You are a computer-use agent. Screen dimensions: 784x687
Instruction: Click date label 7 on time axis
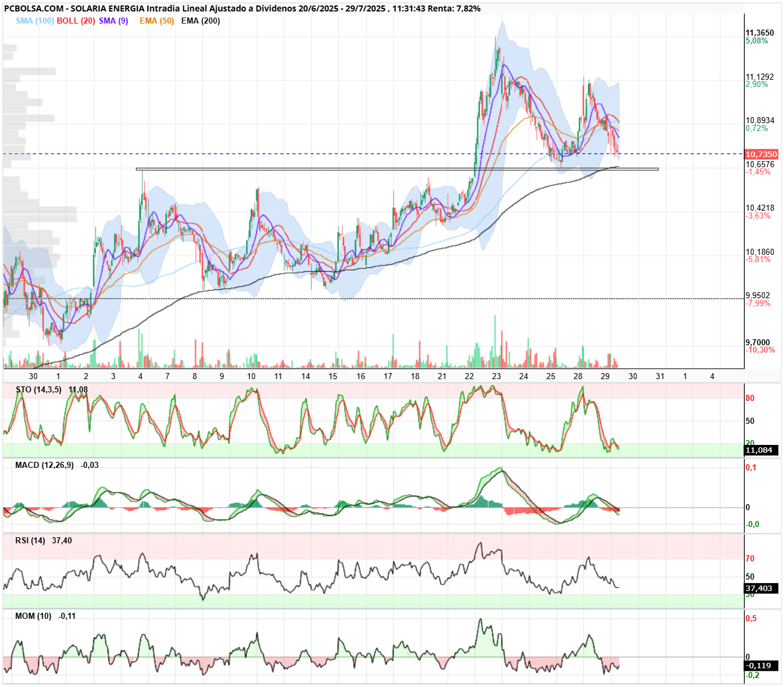click(x=168, y=376)
